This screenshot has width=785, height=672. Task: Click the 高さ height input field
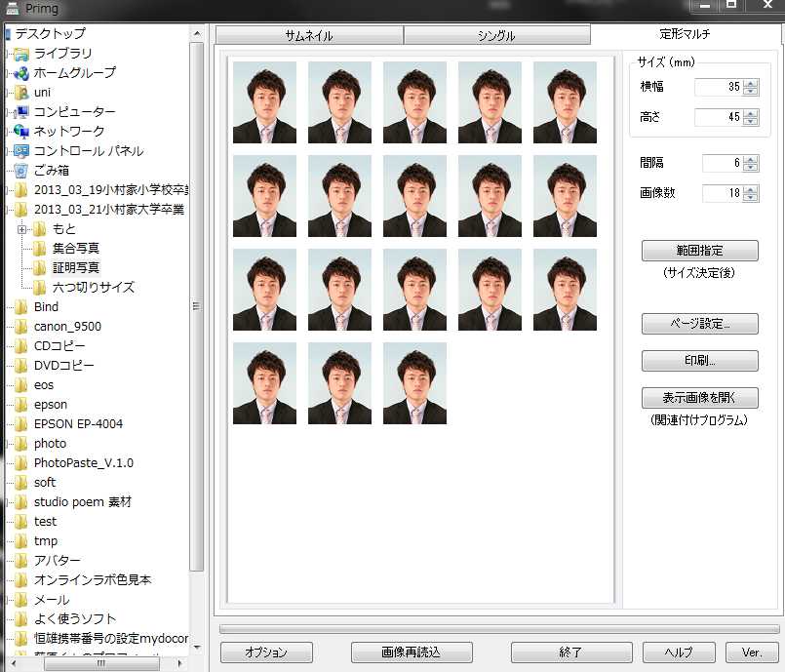[719, 117]
